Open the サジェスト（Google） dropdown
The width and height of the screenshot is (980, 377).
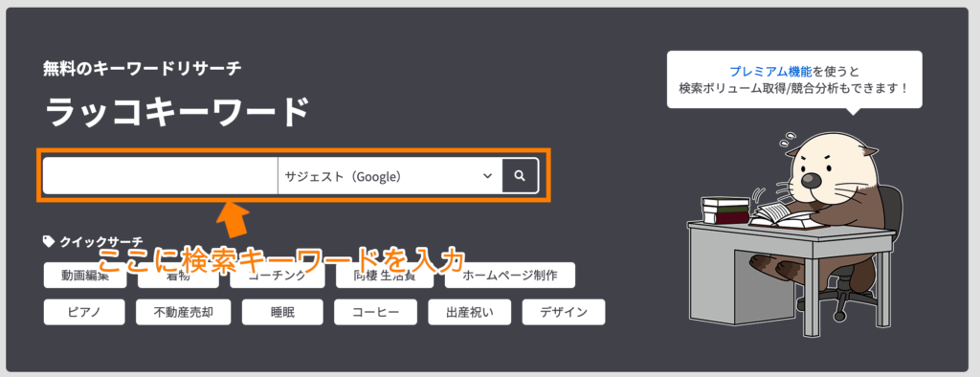[x=390, y=176]
